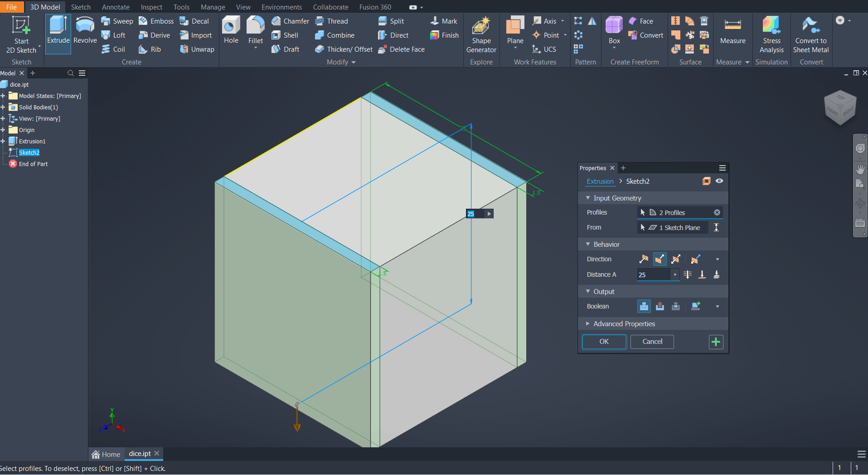Select Thicken/ Offset tool

pyautogui.click(x=344, y=49)
